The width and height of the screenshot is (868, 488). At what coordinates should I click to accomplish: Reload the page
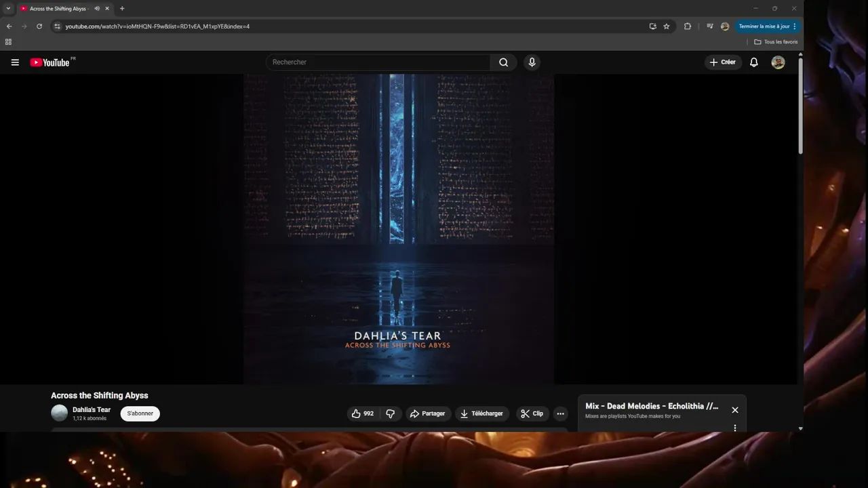pos(39,26)
